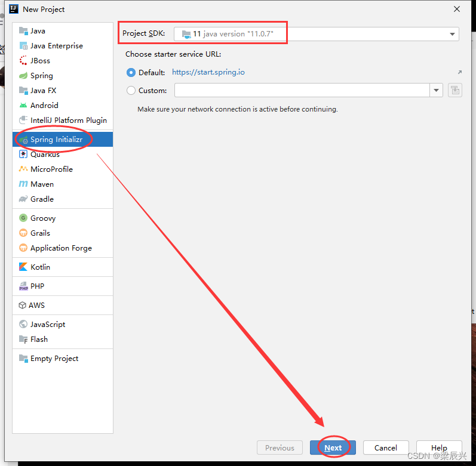
Task: Click inside the Custom URL input field
Action: (x=302, y=90)
